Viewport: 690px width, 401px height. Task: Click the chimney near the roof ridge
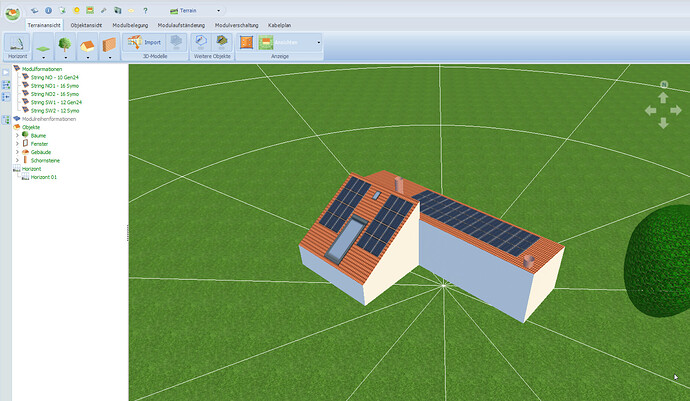(x=399, y=185)
